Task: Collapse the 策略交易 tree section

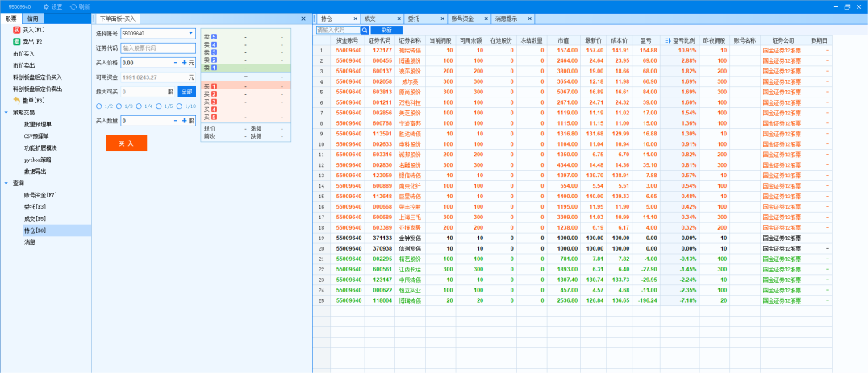Action: pyautogui.click(x=6, y=112)
